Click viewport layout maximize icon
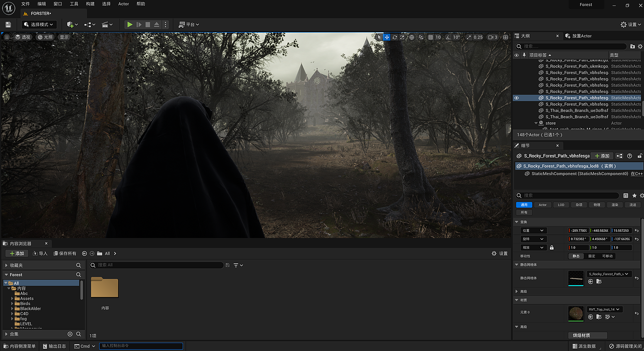 506,37
